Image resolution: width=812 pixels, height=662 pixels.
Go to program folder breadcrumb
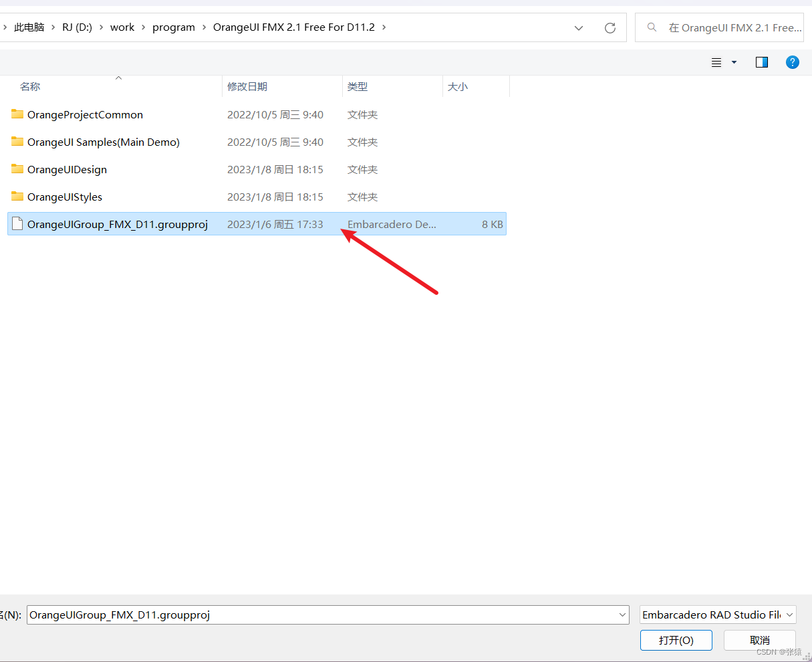(x=174, y=27)
